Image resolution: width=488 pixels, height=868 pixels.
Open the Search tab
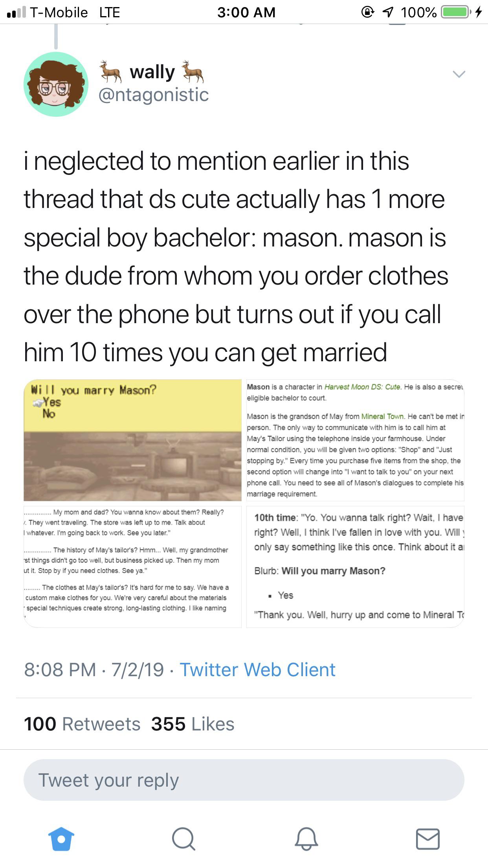[x=183, y=839]
